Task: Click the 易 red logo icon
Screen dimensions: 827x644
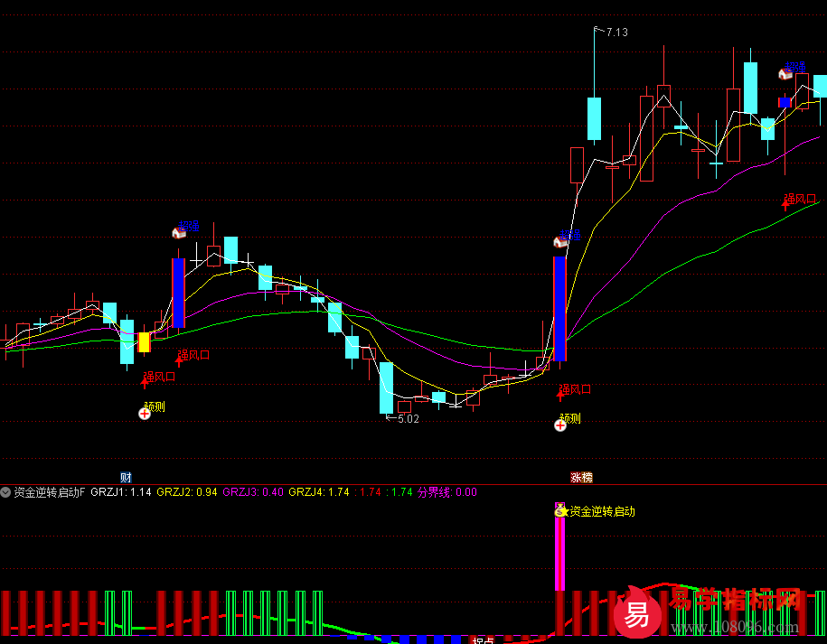Action: pyautogui.click(x=637, y=615)
